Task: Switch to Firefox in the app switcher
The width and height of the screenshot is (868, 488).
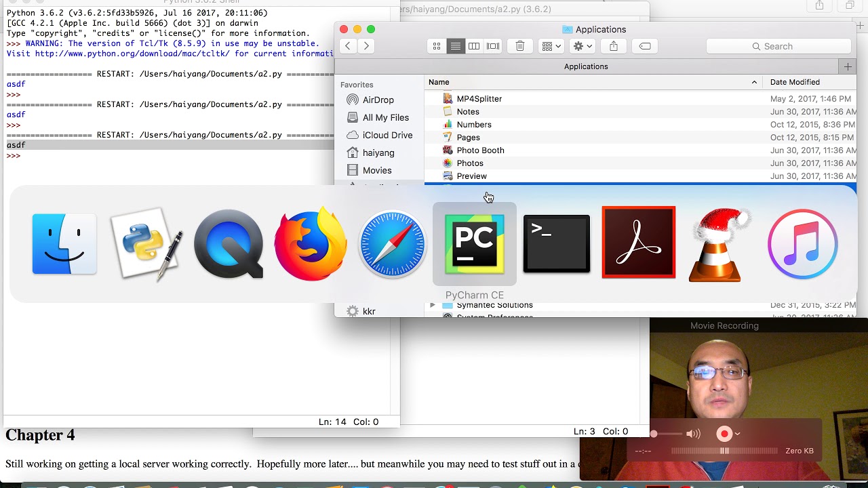Action: pos(311,244)
